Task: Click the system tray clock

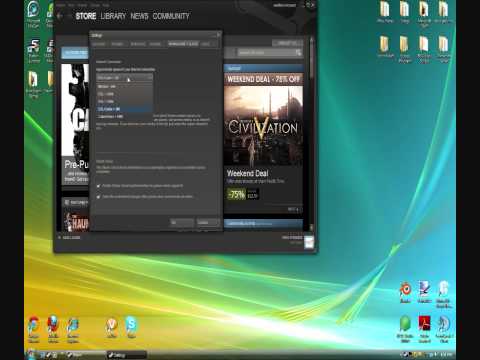Action: 446,354
